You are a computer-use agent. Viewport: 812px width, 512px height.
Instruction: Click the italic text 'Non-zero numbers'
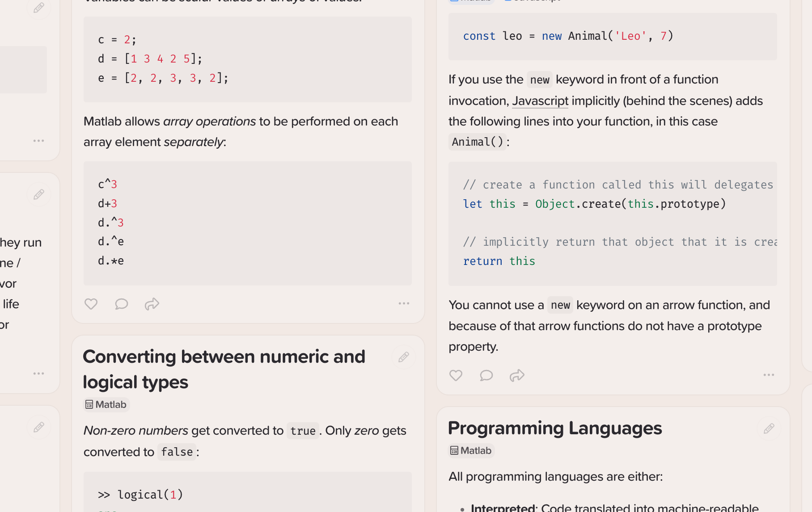point(136,431)
